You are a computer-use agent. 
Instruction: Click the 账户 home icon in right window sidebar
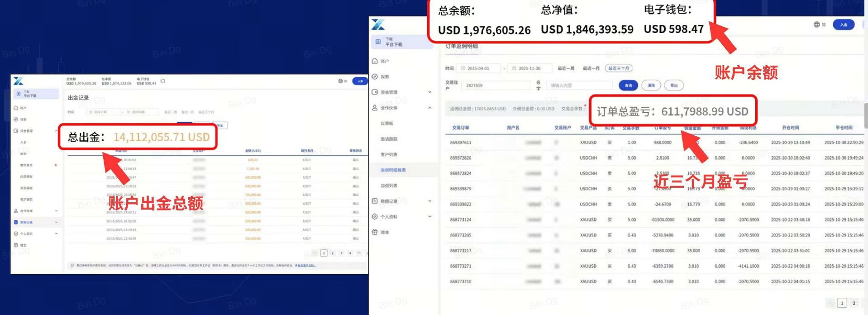pos(375,61)
